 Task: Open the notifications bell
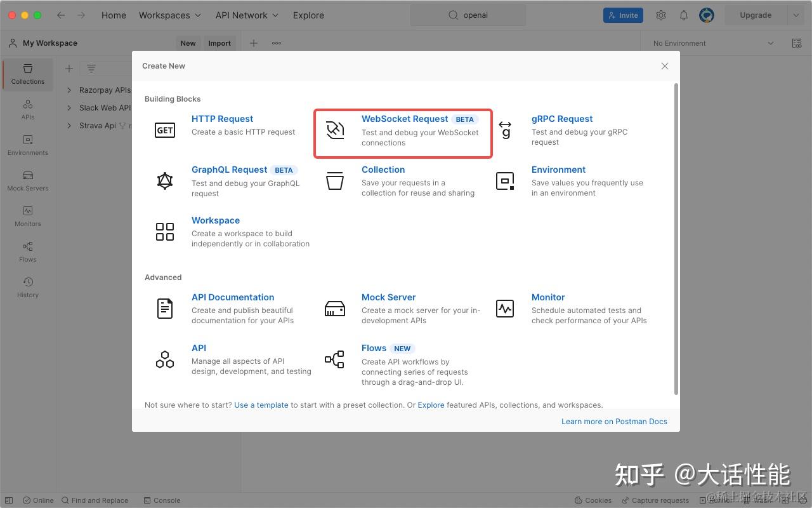coord(684,15)
